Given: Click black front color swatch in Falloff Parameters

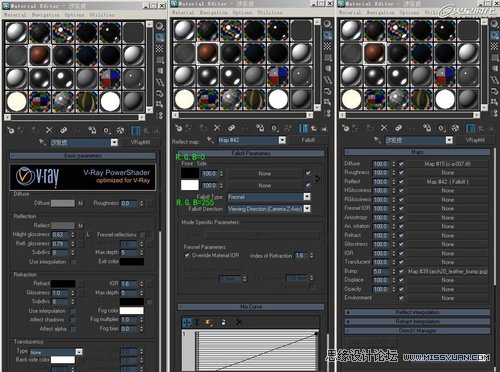Looking at the screenshot, I should (x=190, y=173).
